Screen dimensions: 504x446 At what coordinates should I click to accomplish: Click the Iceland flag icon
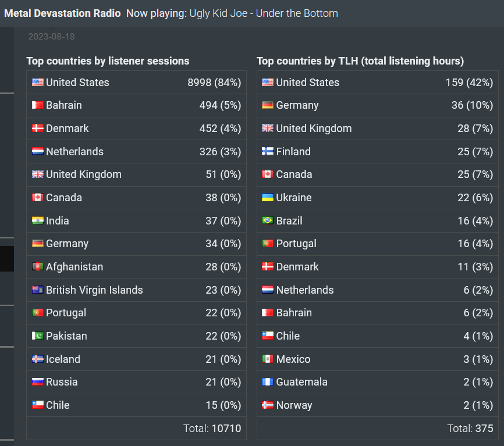tap(38, 359)
